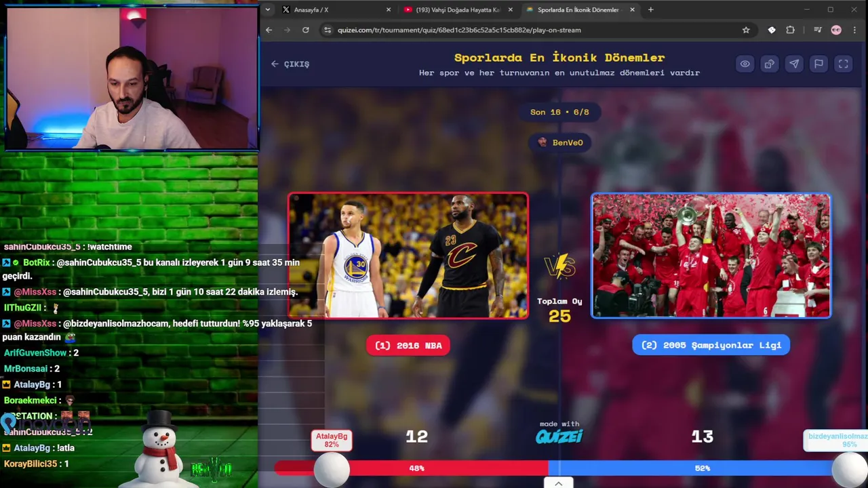Click the BenVe0 user badge
This screenshot has width=868, height=488.
(x=560, y=142)
